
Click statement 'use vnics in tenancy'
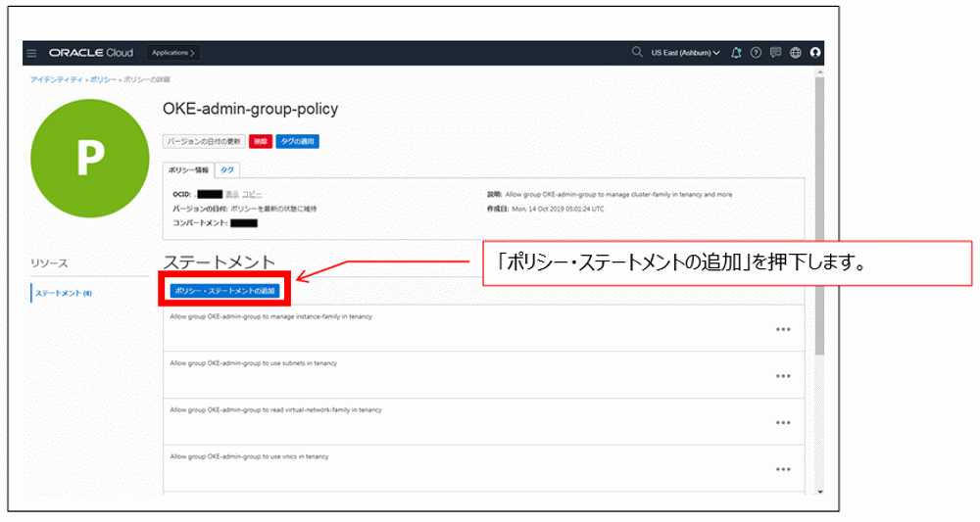pos(249,457)
